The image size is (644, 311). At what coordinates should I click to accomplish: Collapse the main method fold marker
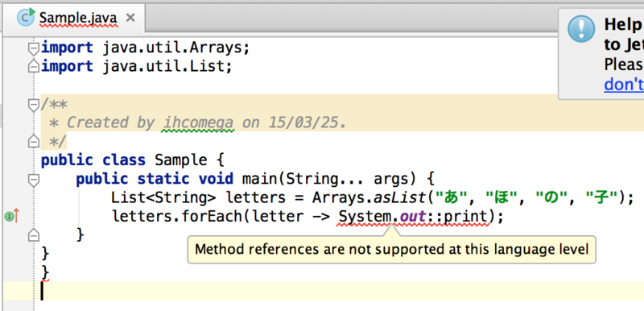click(x=33, y=180)
